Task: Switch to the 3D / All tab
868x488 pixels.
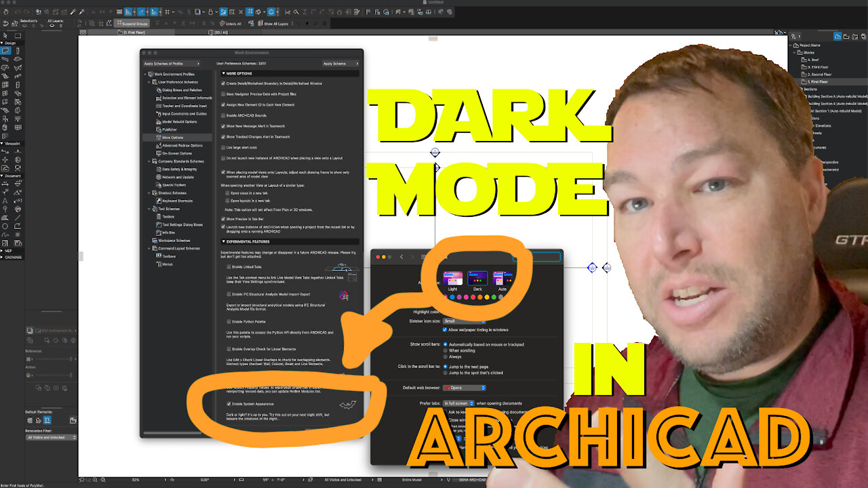Action: tap(220, 32)
